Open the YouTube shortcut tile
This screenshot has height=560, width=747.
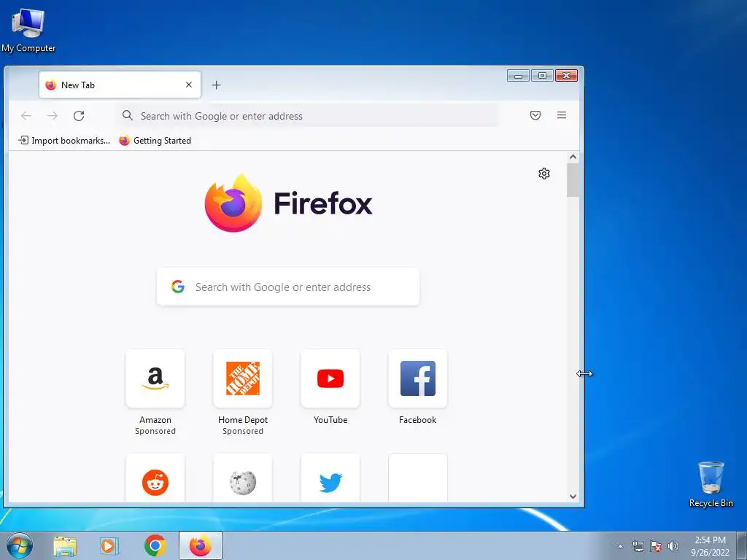click(x=330, y=378)
